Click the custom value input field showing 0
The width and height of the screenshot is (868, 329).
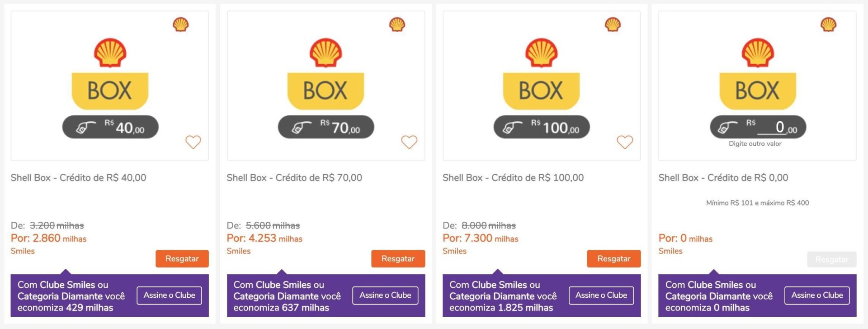[772, 128]
